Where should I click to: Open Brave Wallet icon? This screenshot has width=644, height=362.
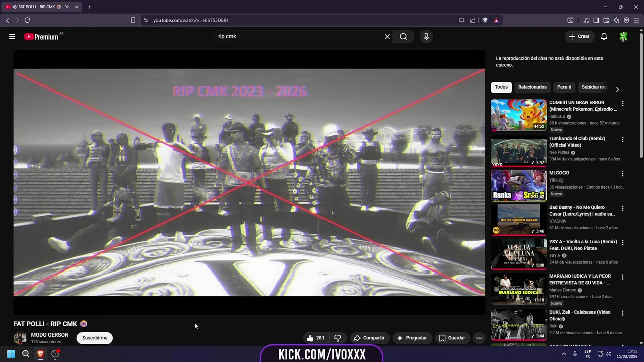pyautogui.click(x=606, y=20)
